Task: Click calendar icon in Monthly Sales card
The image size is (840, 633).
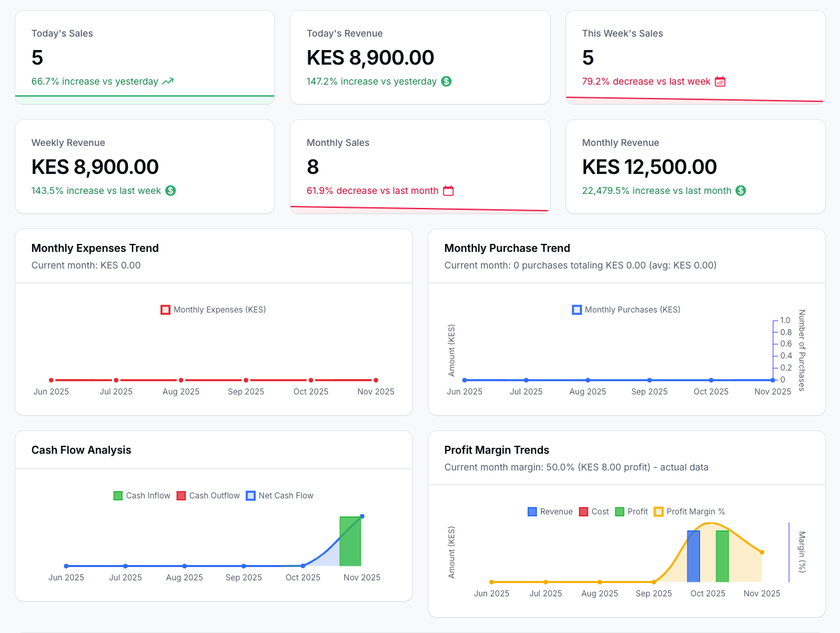Action: [x=448, y=191]
